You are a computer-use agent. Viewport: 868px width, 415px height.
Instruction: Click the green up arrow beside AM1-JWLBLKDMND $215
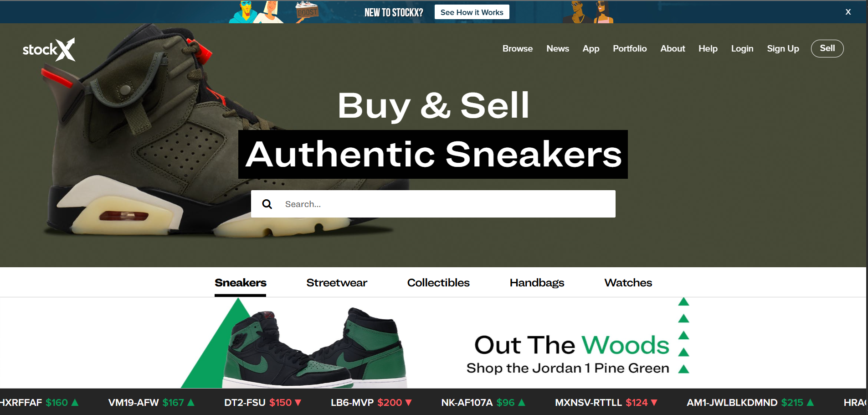[810, 402]
